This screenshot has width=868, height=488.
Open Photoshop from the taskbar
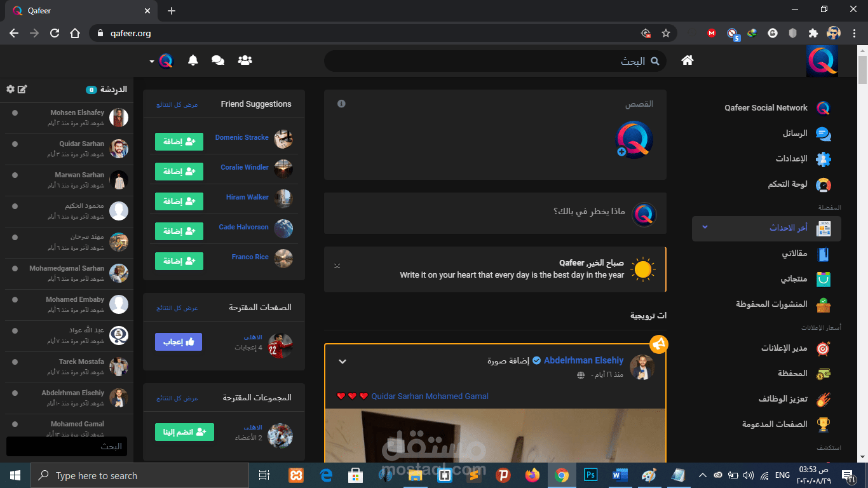tap(590, 475)
